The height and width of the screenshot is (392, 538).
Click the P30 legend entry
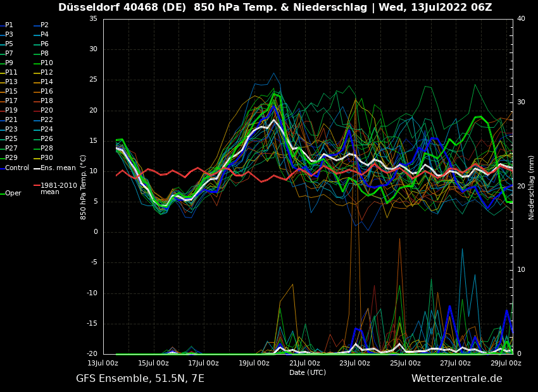tap(46, 158)
